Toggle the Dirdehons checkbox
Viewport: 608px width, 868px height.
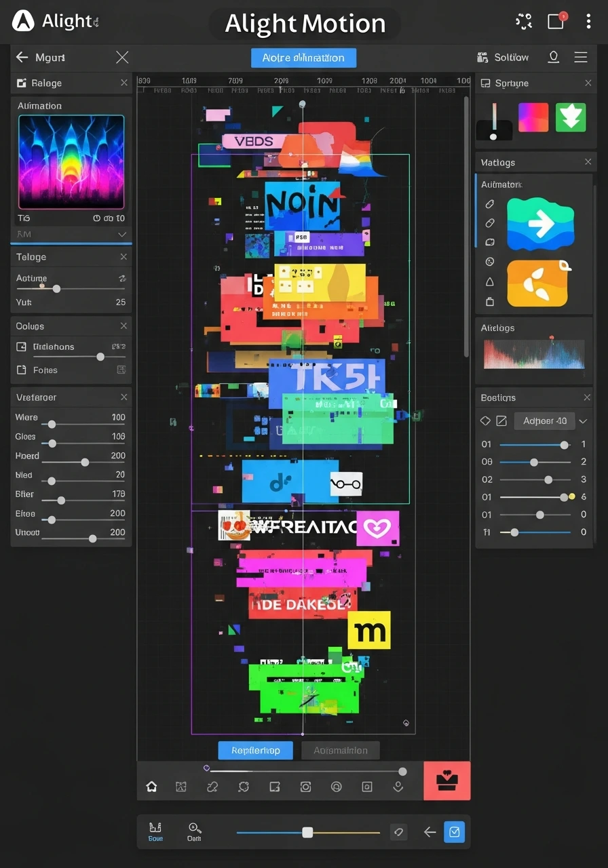[21, 347]
